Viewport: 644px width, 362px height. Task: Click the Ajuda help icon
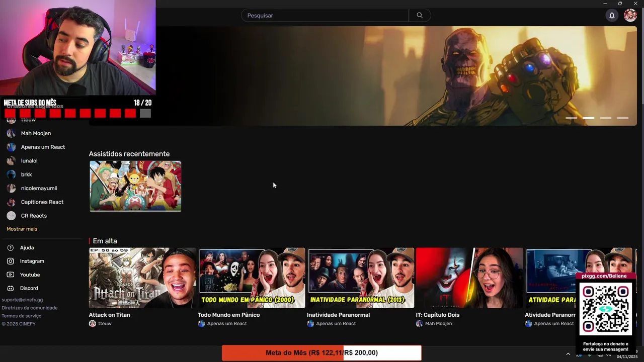click(10, 248)
